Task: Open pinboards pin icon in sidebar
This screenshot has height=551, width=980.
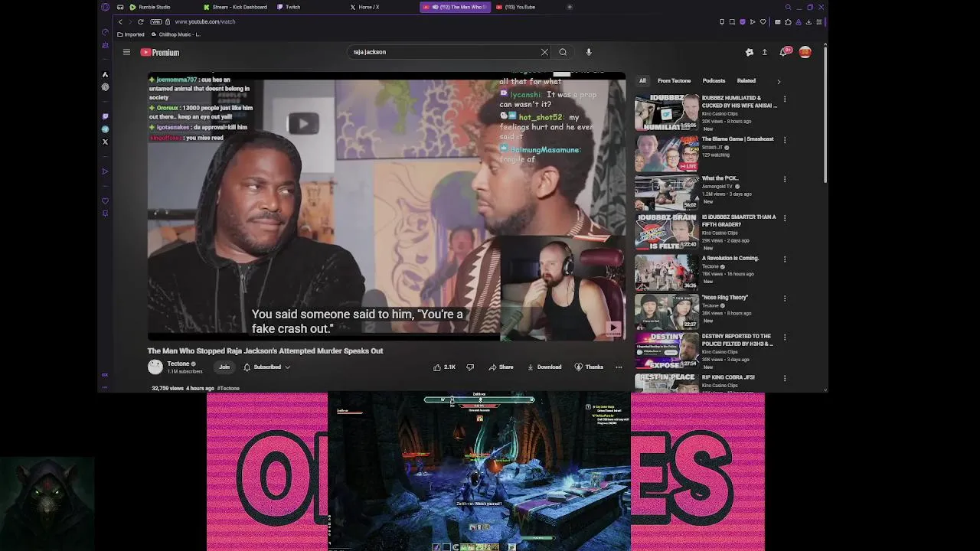Action: [105, 214]
